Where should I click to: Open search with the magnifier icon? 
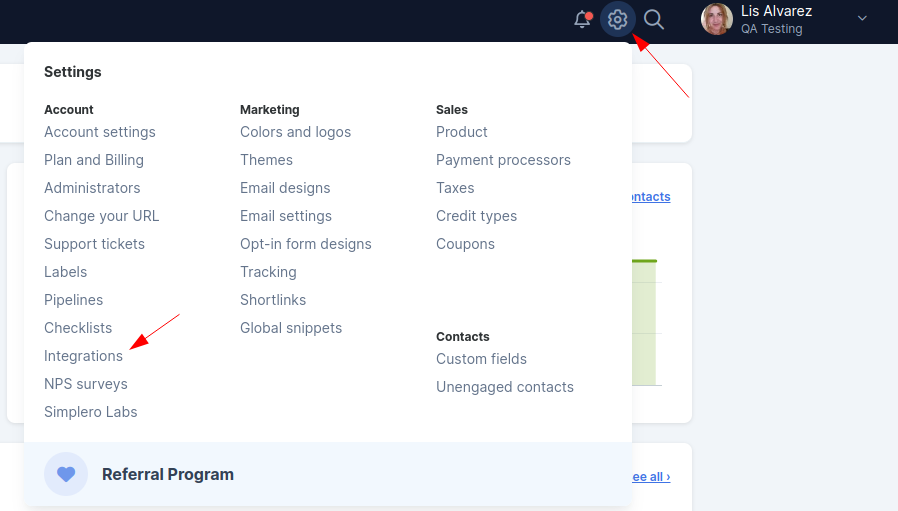653,19
